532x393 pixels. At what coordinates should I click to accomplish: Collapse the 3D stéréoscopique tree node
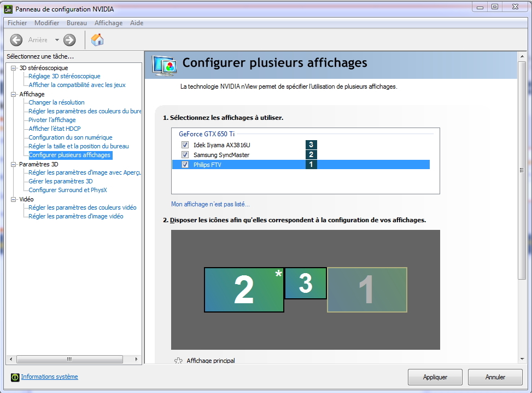point(14,68)
